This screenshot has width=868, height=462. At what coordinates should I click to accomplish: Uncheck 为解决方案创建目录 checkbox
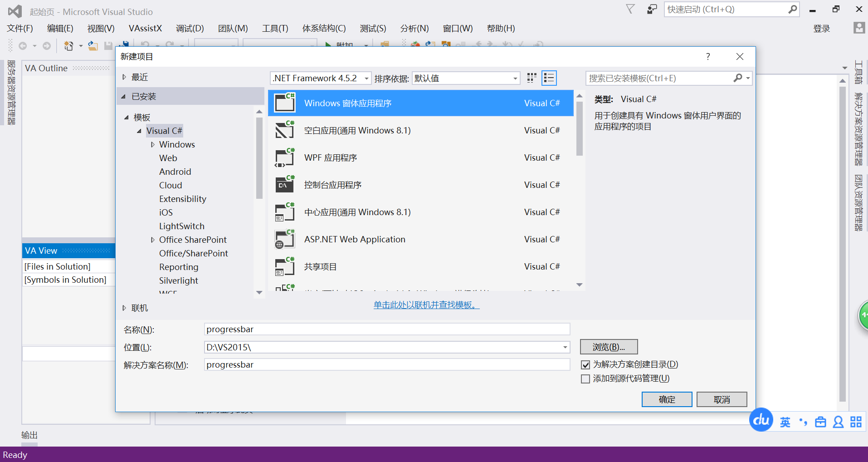click(585, 365)
